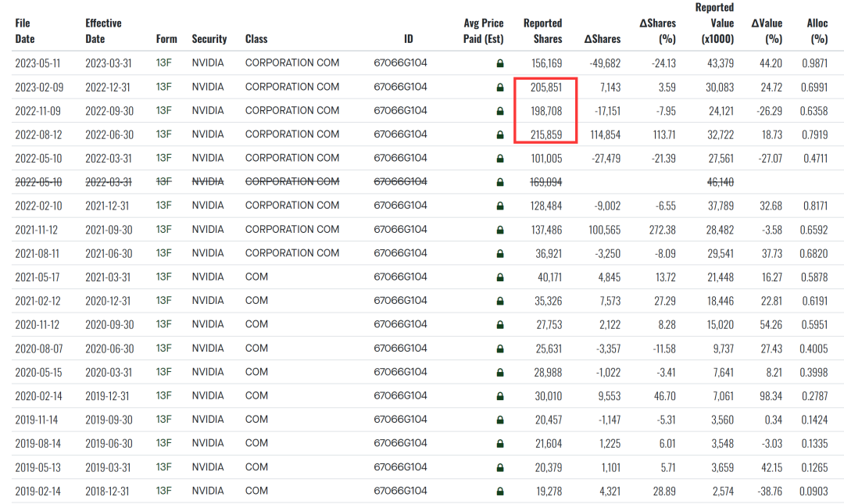Select the 98.34 value change cell
The image size is (844, 504).
pyautogui.click(x=771, y=396)
